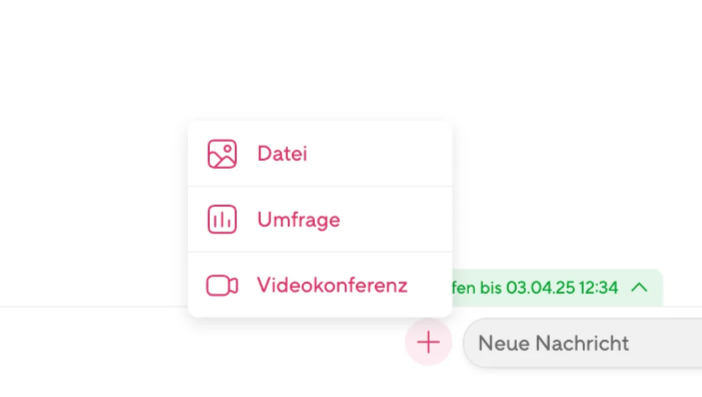Screen dimensions: 702x397
Task: Click the upward caret next to 12:34
Action: click(x=639, y=287)
